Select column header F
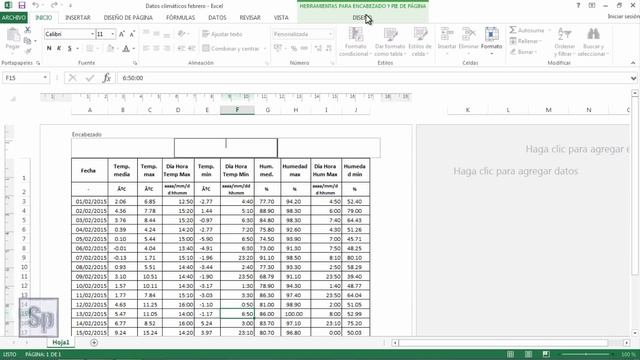The width and height of the screenshot is (640, 360). (x=237, y=110)
